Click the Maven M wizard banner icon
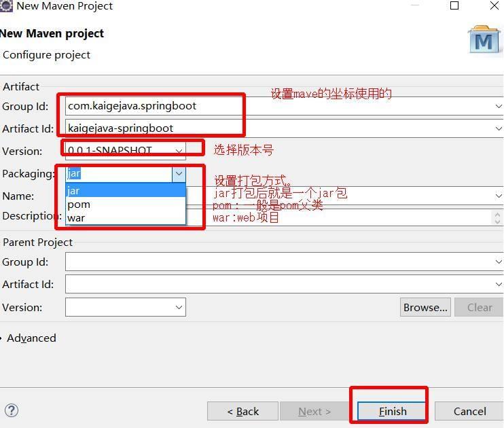Image resolution: width=504 pixels, height=428 pixels. click(485, 40)
